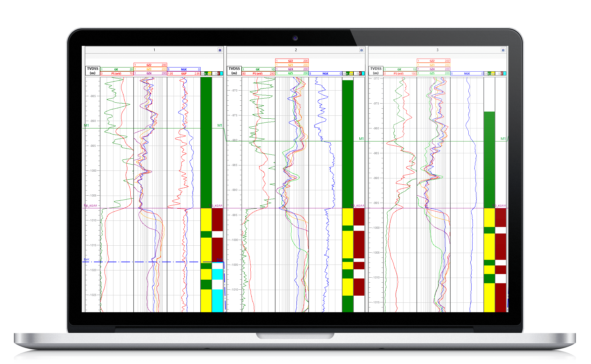Select the GK curve header in well 3
The height and width of the screenshot is (364, 591).
coord(400,70)
